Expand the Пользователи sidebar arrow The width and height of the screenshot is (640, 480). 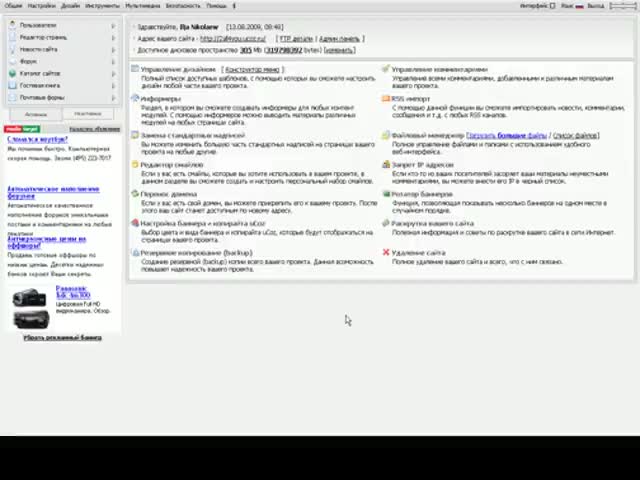[x=113, y=25]
